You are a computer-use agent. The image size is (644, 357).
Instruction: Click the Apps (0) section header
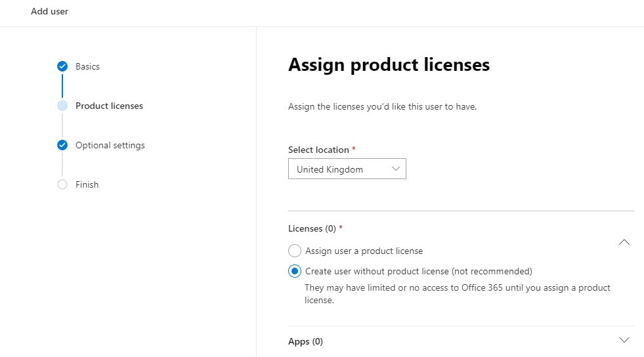(305, 341)
